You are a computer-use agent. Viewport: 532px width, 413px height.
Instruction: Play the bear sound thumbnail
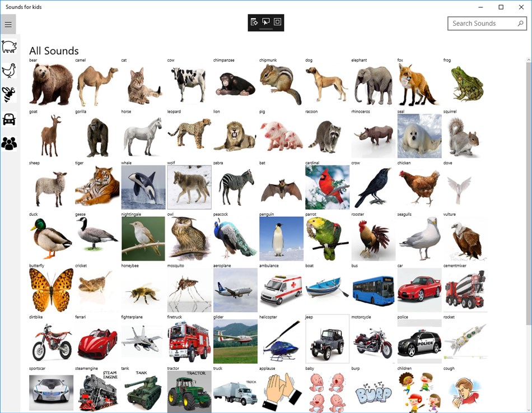pos(51,85)
